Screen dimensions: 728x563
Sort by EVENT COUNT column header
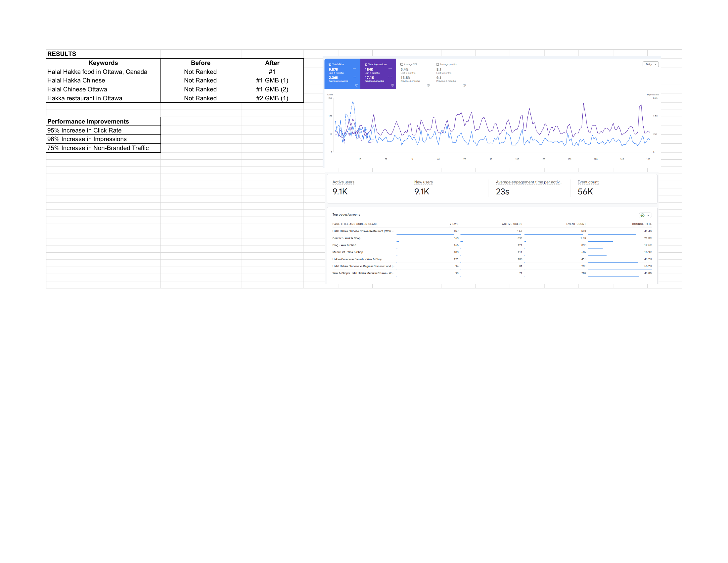[576, 224]
